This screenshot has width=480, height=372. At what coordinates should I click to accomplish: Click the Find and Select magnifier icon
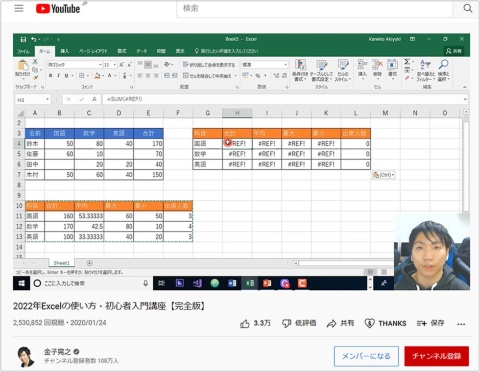pos(443,64)
